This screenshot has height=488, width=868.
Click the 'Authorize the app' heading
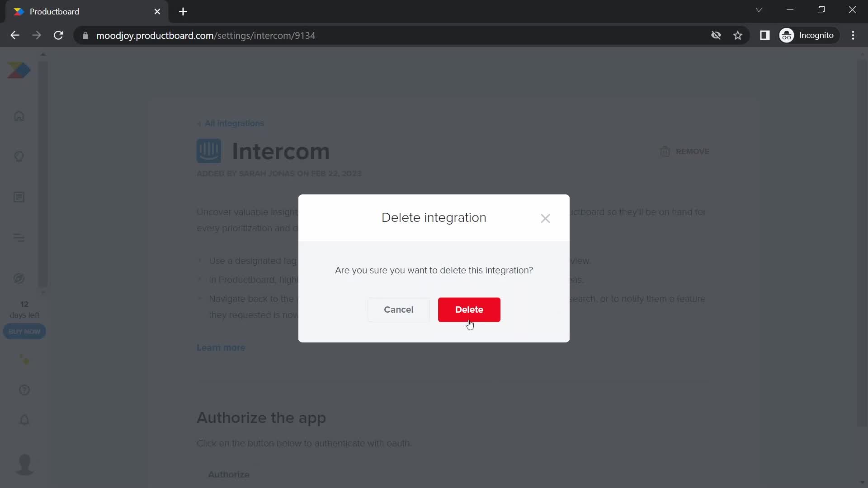click(261, 418)
